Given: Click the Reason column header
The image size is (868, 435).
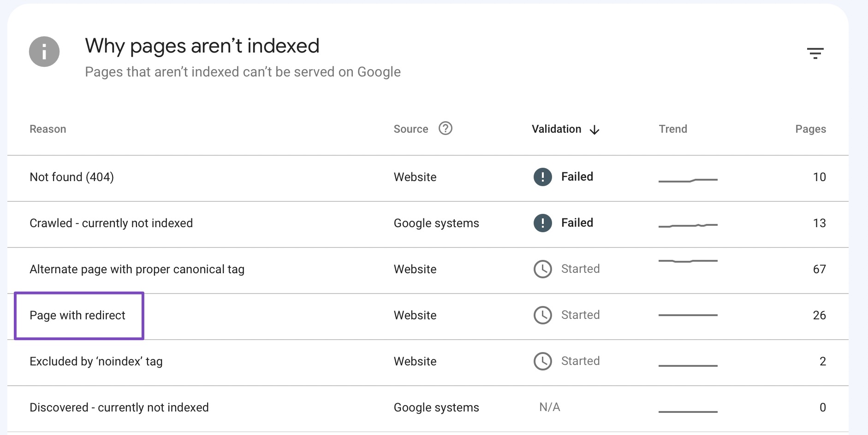Looking at the screenshot, I should click(x=48, y=129).
